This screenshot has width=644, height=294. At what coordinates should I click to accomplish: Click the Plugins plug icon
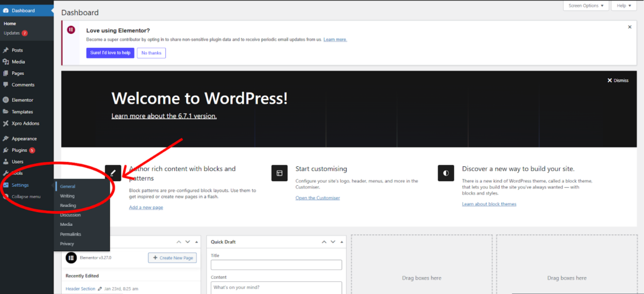tap(6, 150)
